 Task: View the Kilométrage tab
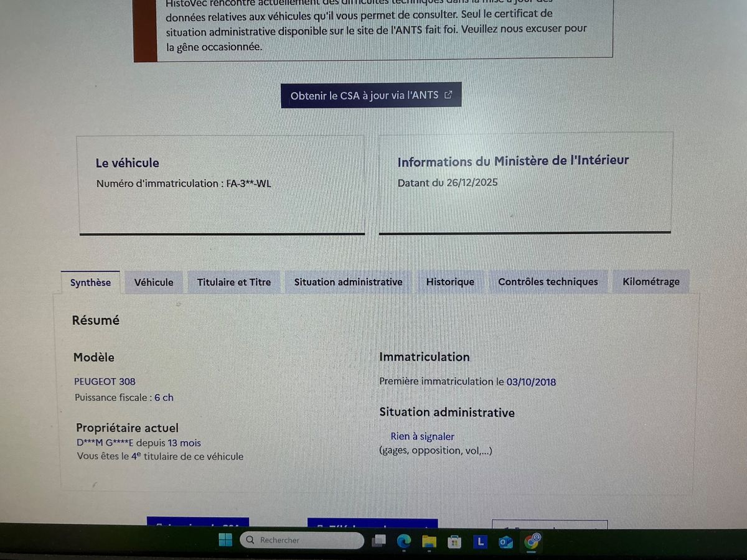651,281
